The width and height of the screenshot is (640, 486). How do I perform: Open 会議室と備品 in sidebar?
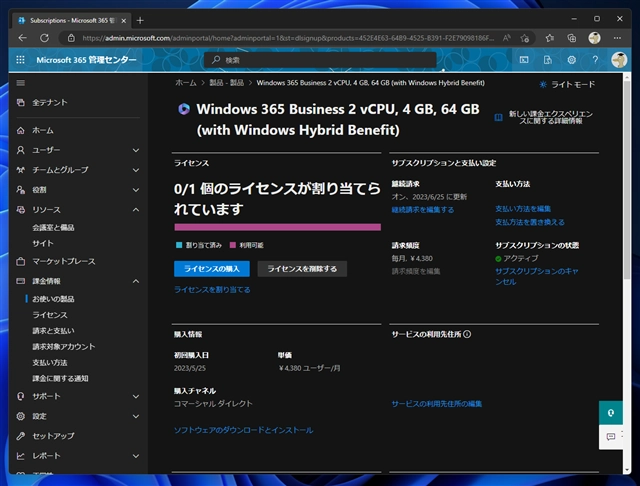(x=53, y=228)
